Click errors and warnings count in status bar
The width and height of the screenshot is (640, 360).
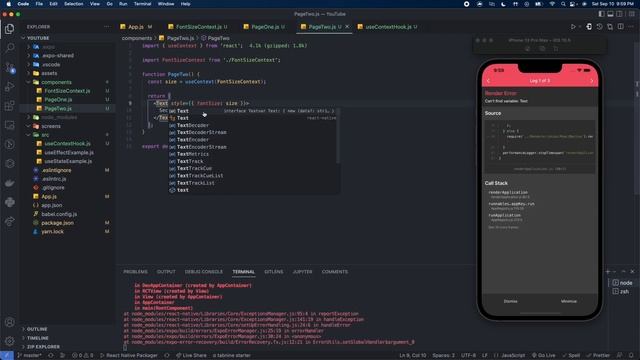(x=82, y=356)
